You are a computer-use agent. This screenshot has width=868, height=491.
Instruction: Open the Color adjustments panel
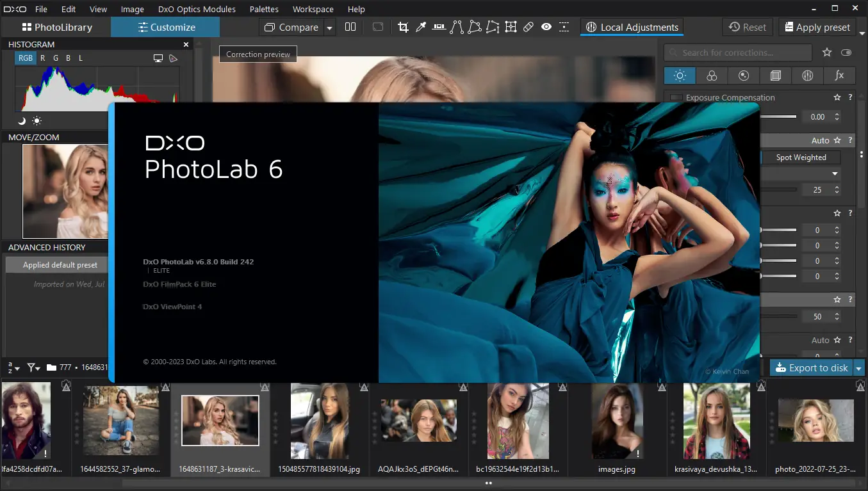pos(712,76)
